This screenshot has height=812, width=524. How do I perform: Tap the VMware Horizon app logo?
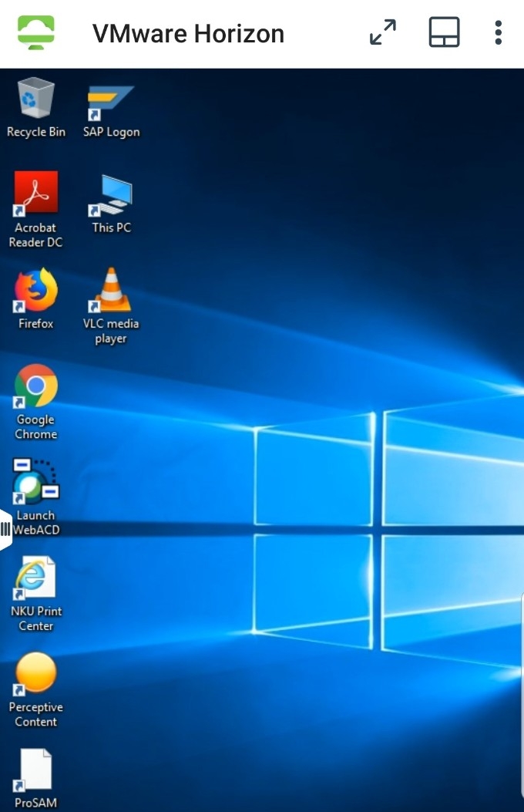tap(35, 32)
